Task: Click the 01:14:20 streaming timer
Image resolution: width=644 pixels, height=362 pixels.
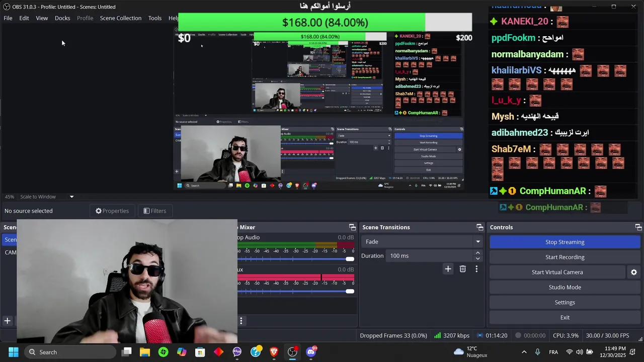Action: pyautogui.click(x=492, y=335)
